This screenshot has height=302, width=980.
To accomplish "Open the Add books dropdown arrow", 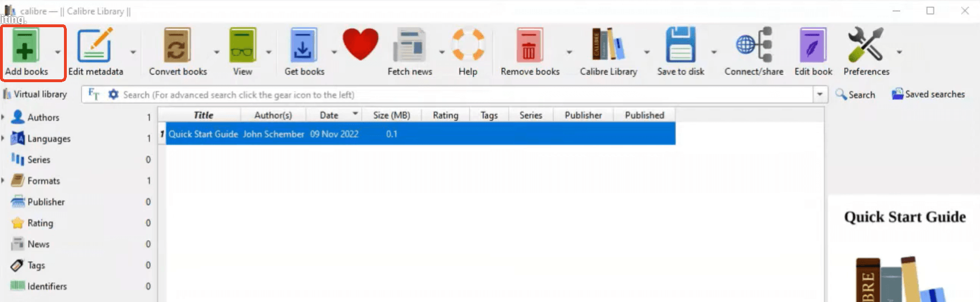I will (x=58, y=52).
